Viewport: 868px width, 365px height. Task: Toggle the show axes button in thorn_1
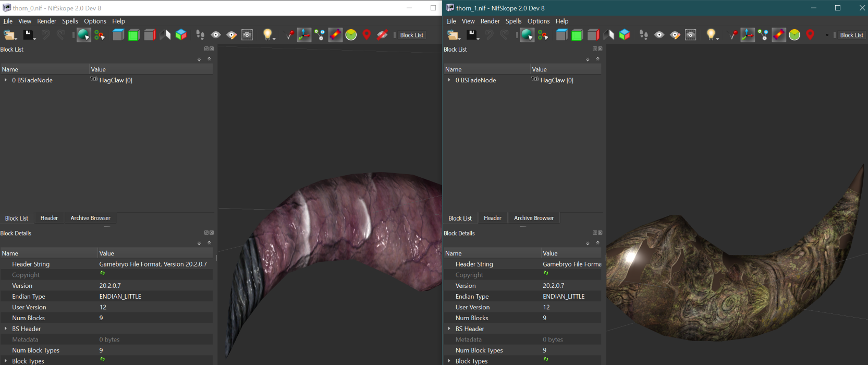coord(748,35)
